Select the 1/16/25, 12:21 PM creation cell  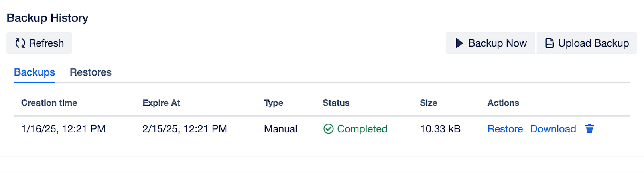pyautogui.click(x=63, y=129)
